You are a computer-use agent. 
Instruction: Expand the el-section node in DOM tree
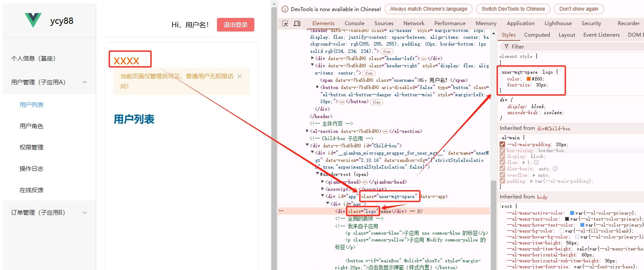coord(308,131)
